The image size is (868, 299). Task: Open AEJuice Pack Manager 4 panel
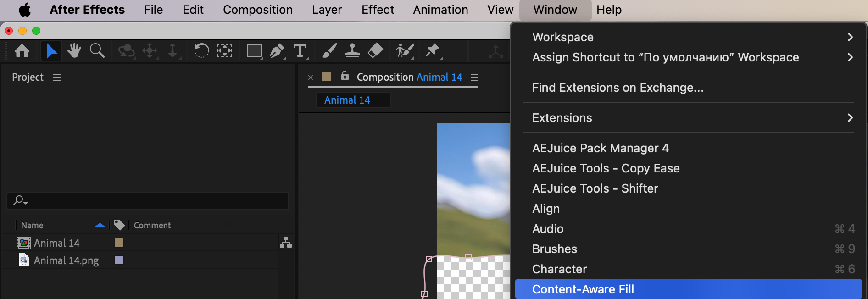688,148
